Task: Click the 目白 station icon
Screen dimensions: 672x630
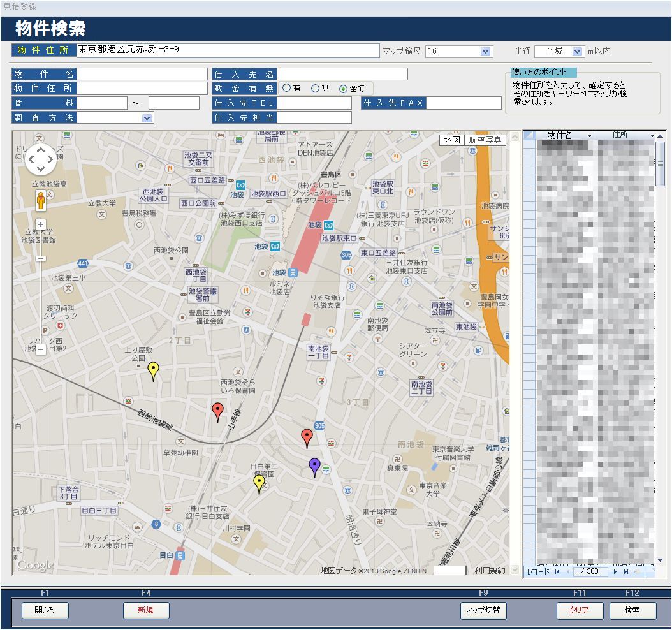Action: point(180,555)
